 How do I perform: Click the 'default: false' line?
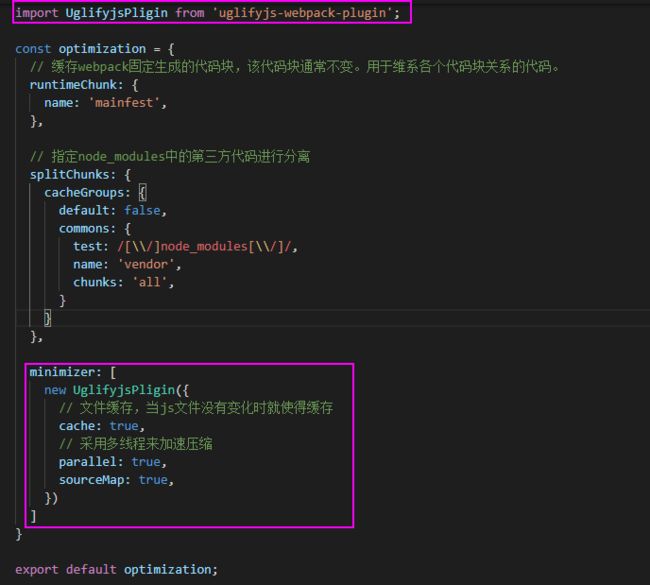(x=112, y=211)
